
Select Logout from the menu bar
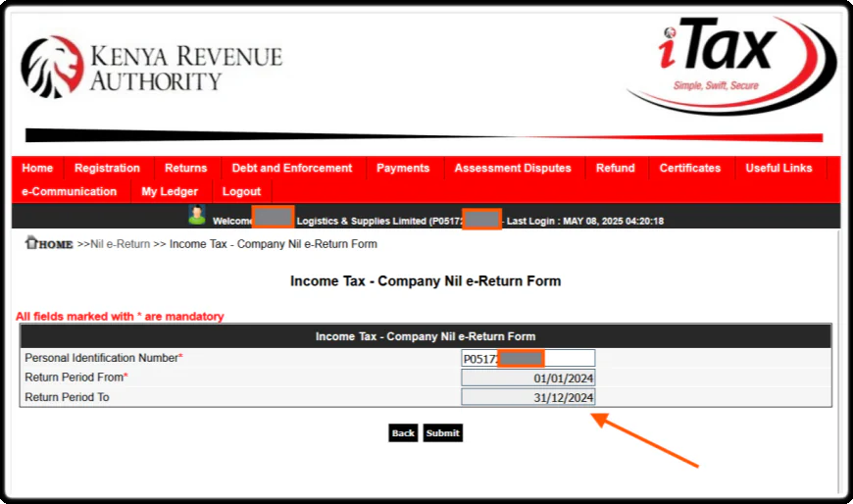pyautogui.click(x=241, y=191)
